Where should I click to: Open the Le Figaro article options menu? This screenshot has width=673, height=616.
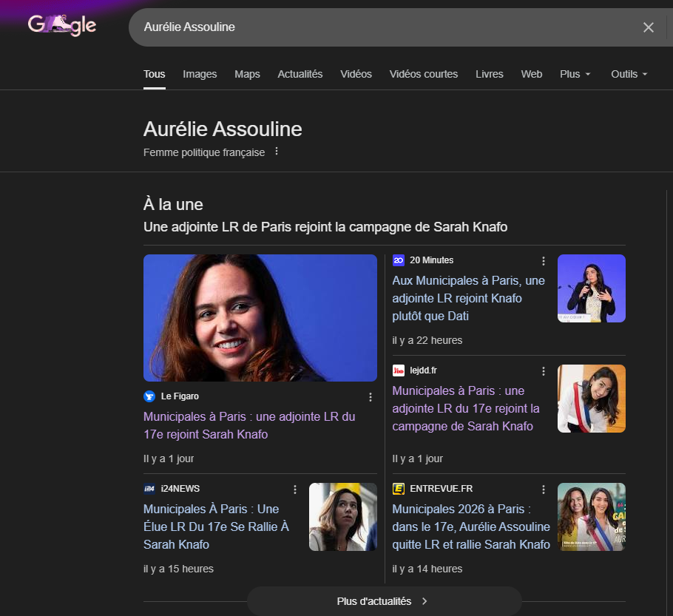pyautogui.click(x=371, y=397)
